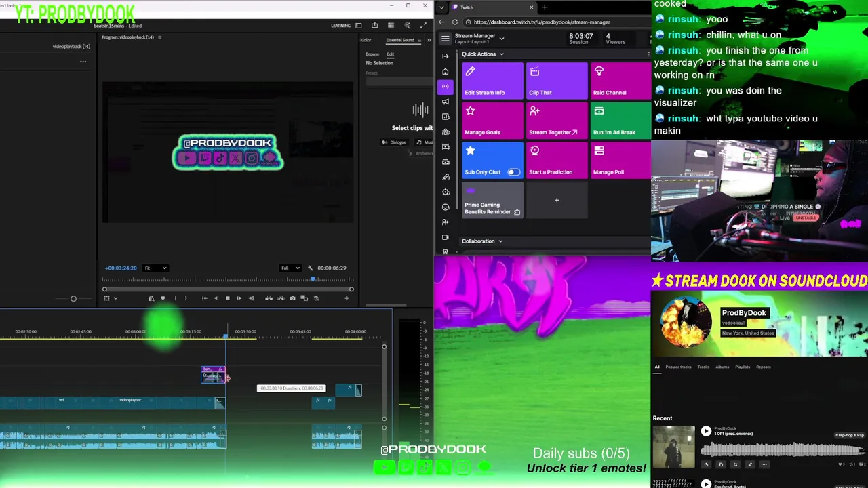Screen dimensions: 868x488
Task: Click the Extract button in Program monitor
Action: click(x=280, y=298)
